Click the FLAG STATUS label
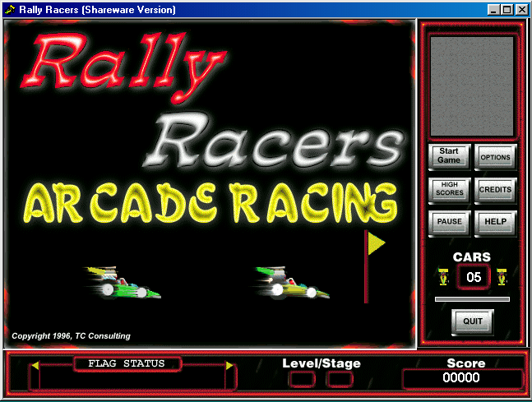The image size is (532, 402). point(127,363)
